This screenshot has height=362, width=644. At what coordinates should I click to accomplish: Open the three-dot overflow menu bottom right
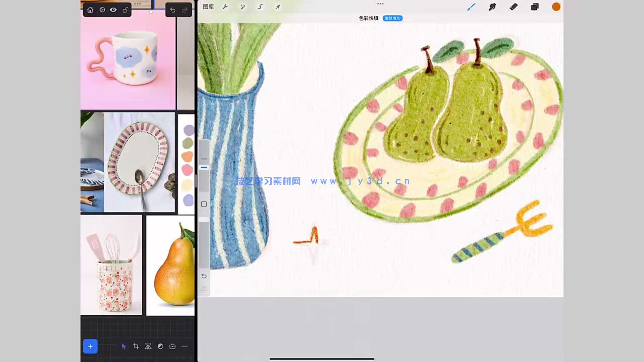pos(184,346)
